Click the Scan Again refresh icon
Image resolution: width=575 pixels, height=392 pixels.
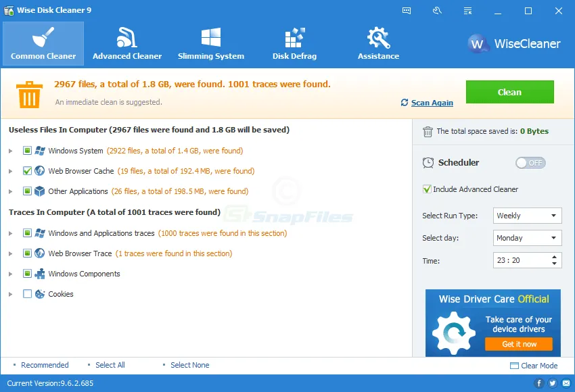405,103
